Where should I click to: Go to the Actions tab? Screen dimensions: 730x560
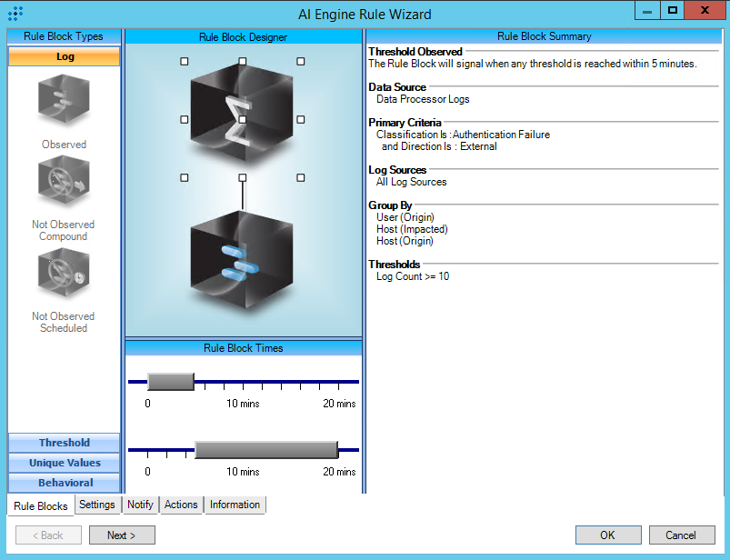181,505
